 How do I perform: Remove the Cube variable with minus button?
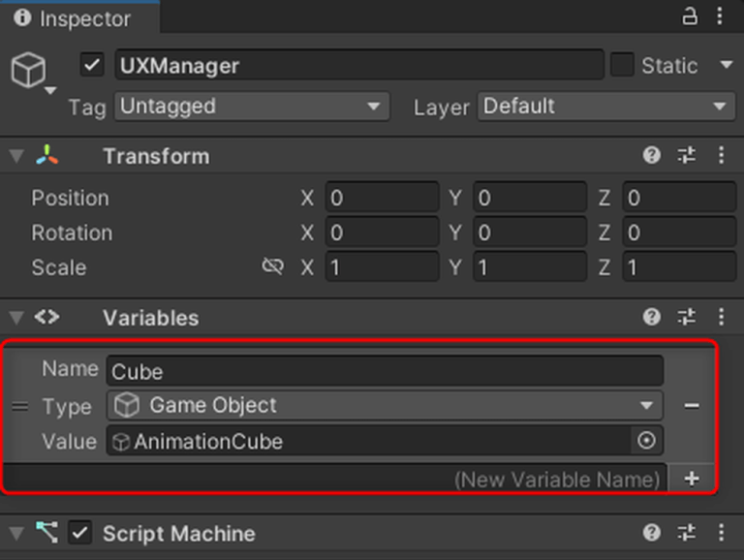691,406
